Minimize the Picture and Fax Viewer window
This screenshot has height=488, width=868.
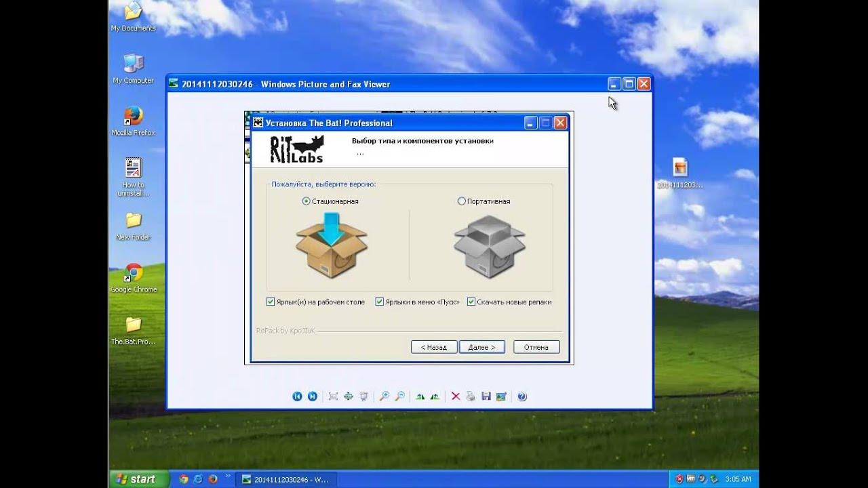pos(614,84)
